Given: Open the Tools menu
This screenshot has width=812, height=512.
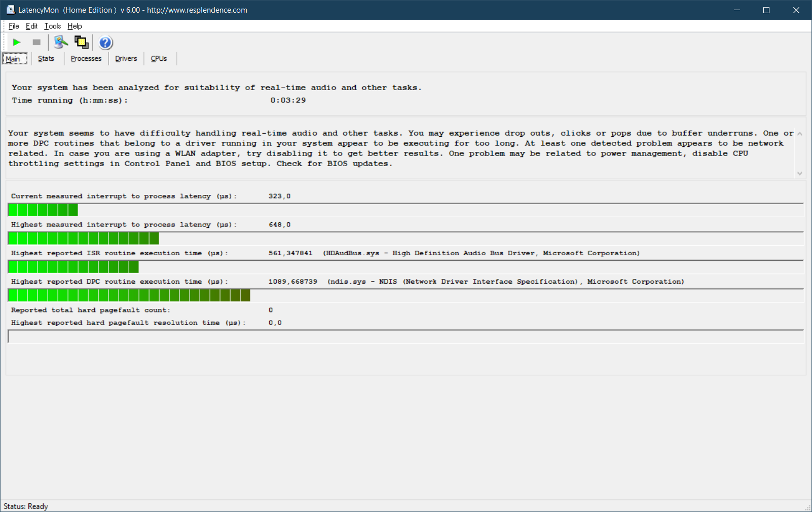Looking at the screenshot, I should tap(52, 26).
